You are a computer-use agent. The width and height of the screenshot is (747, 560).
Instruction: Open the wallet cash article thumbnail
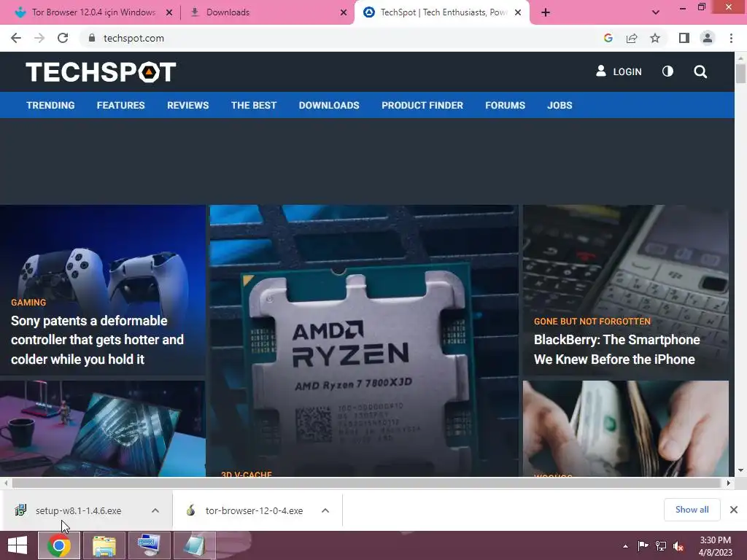point(625,429)
